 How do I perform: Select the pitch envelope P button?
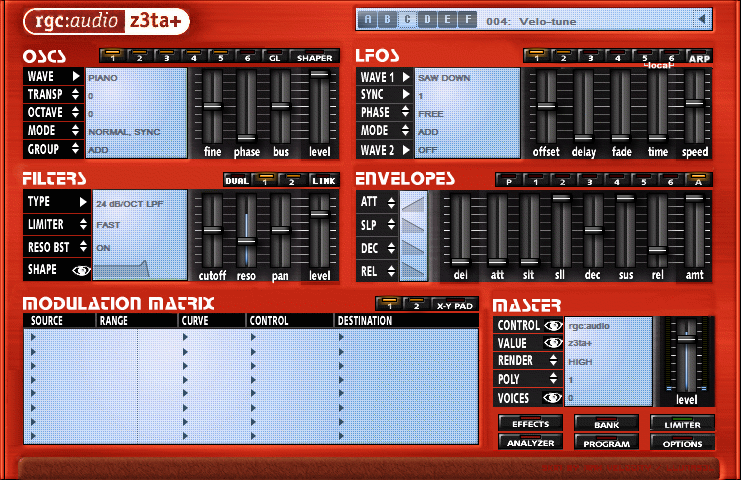508,180
